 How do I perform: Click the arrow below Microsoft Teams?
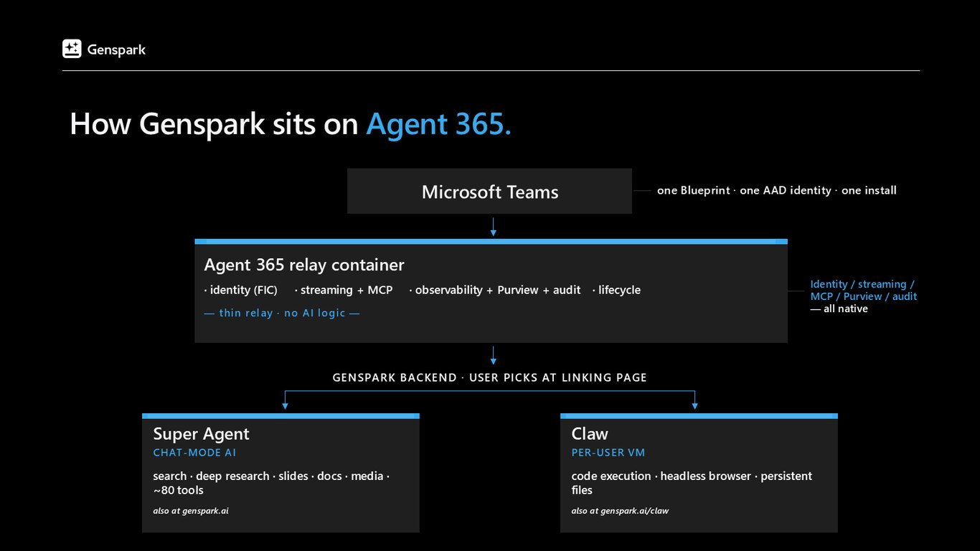coord(493,227)
